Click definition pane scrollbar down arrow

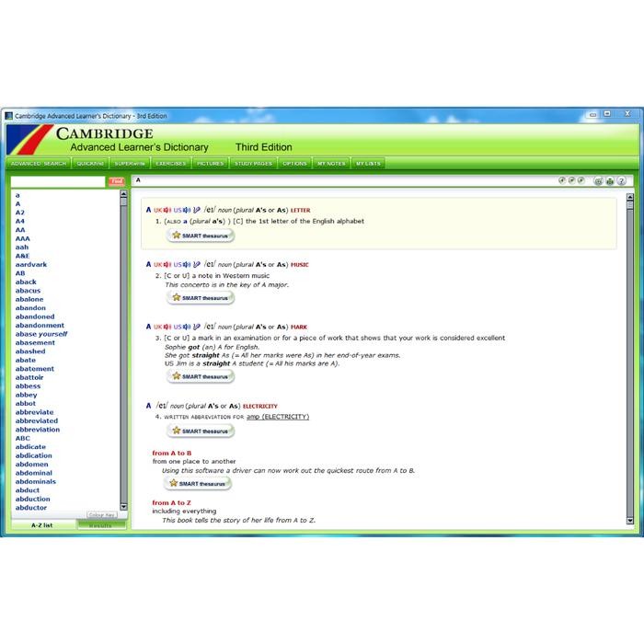[x=630, y=521]
